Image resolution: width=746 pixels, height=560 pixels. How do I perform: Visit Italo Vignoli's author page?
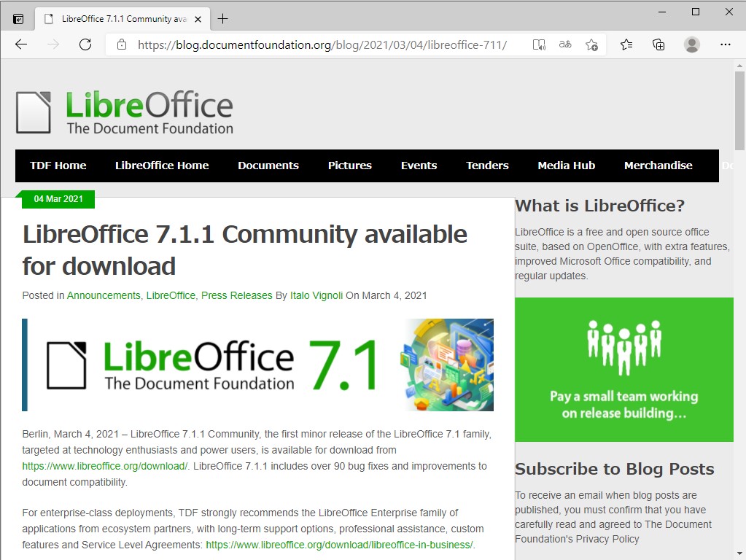(x=316, y=295)
